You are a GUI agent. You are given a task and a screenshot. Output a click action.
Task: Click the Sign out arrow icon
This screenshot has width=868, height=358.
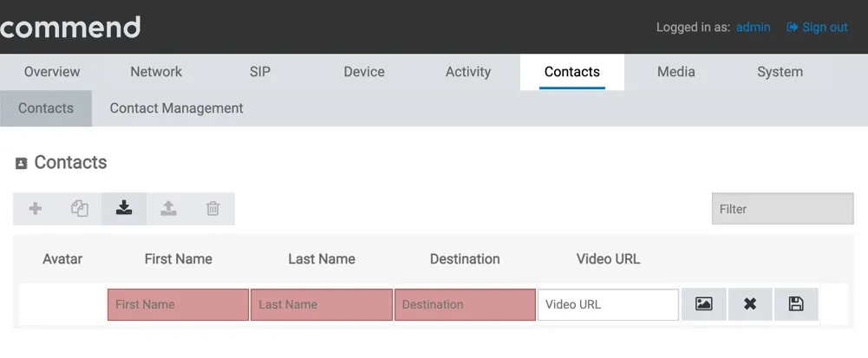[793, 27]
